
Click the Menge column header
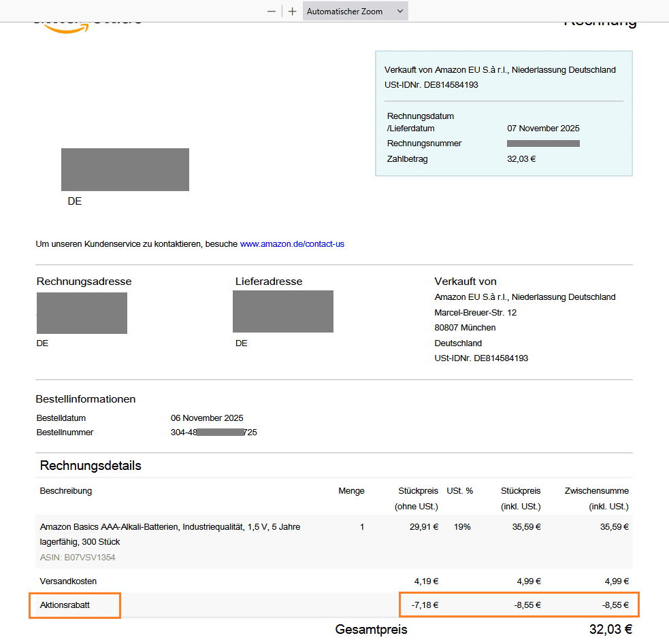[x=351, y=490]
